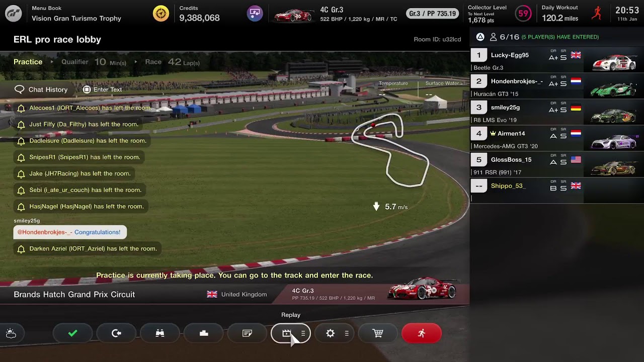Click the triangle player list icon
The width and height of the screenshot is (644, 362).
(480, 37)
